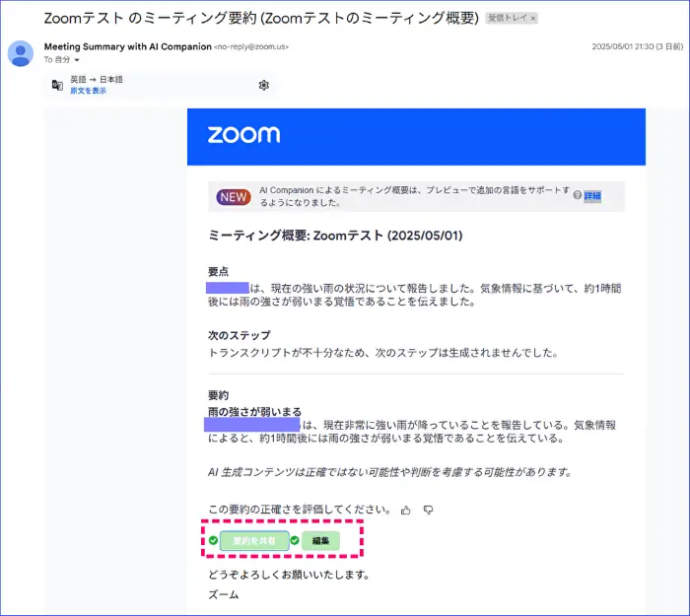The width and height of the screenshot is (690, 616).
Task: Give thumbs up rating for summary
Action: (406, 510)
